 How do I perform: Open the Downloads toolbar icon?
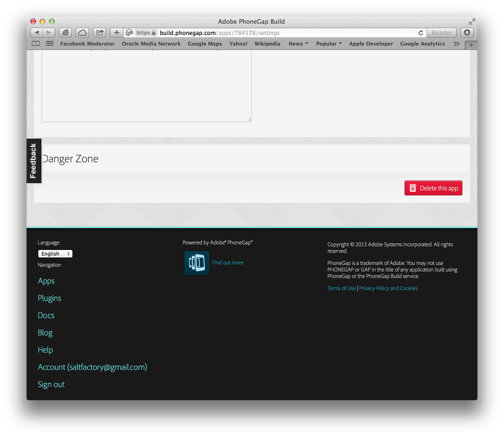[x=467, y=32]
